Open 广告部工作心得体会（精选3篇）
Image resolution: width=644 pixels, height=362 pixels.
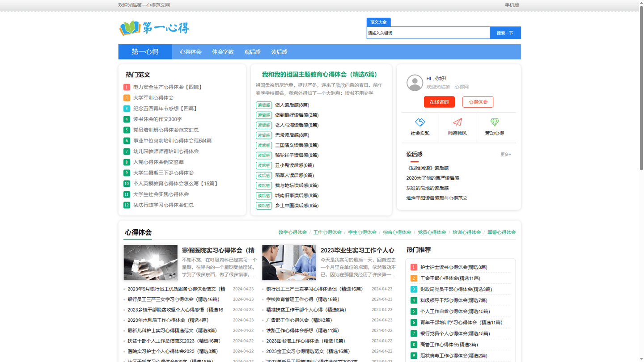(x=299, y=320)
